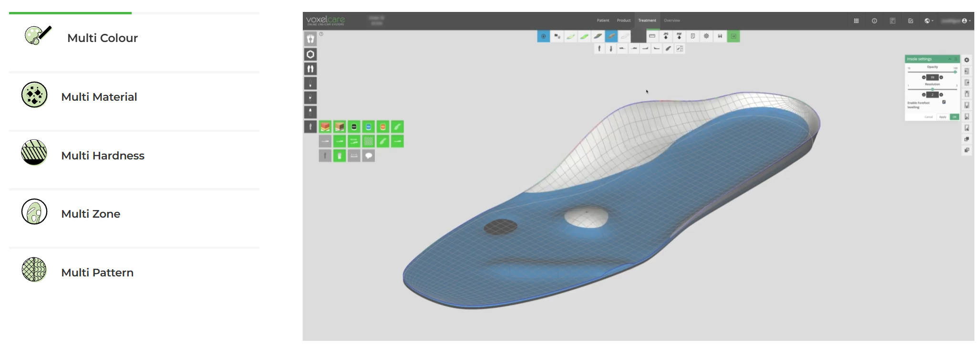
Task: Select the ruler measurement tool
Action: point(652,36)
